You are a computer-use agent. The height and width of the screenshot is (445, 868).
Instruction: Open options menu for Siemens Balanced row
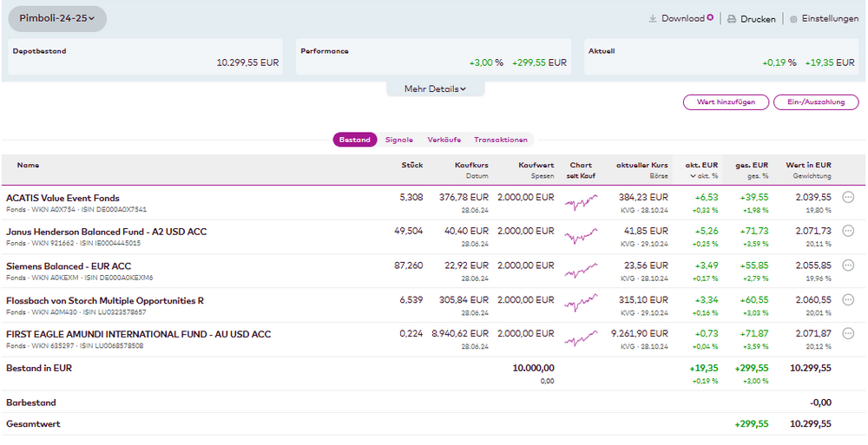(x=848, y=265)
